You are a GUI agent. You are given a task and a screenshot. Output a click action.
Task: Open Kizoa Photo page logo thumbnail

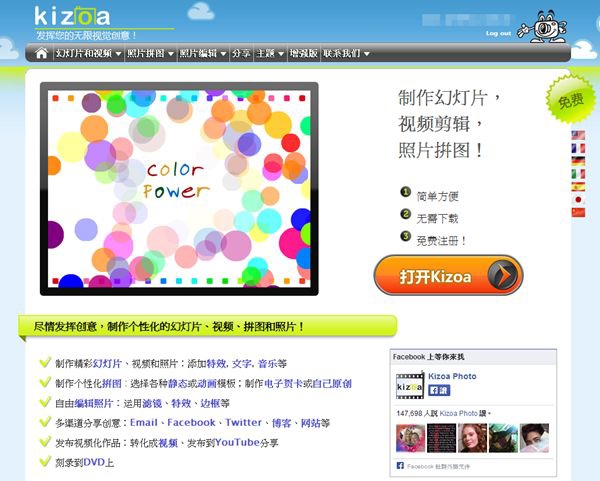[410, 386]
